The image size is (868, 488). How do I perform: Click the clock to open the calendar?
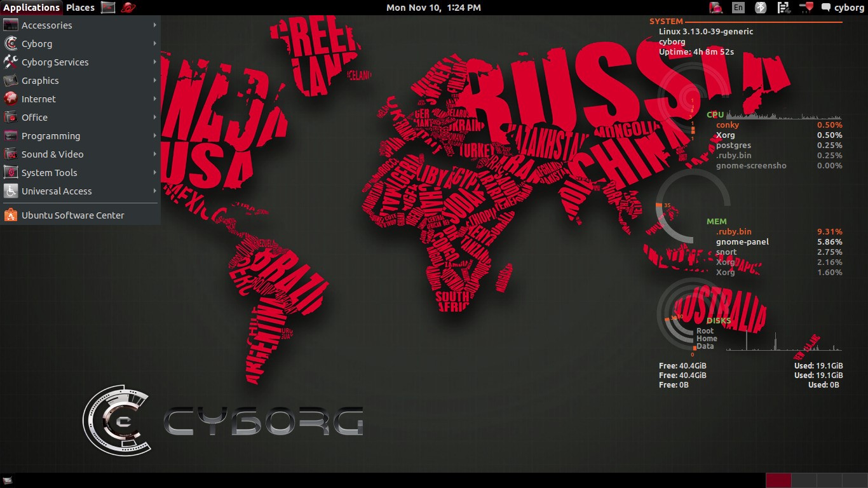click(433, 7)
